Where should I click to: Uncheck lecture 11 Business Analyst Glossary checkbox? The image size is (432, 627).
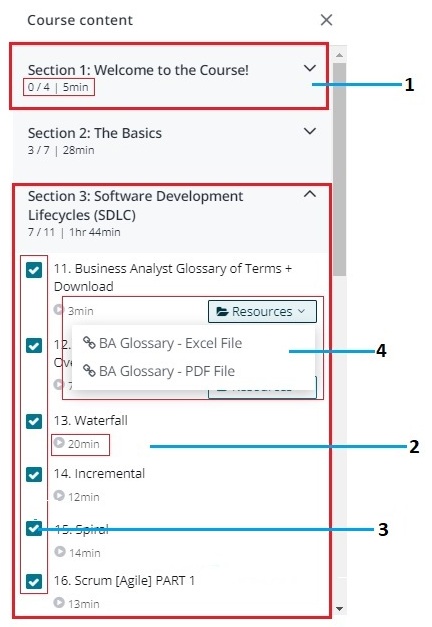(34, 270)
